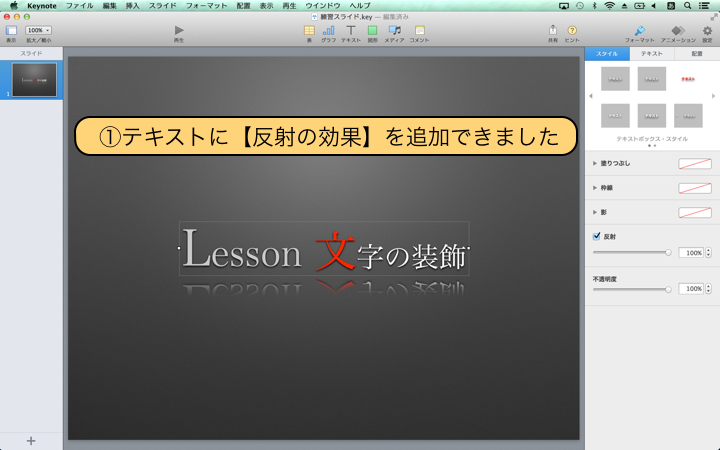Open the スライド menu
Viewport: 720px width, 450px height.
point(163,6)
